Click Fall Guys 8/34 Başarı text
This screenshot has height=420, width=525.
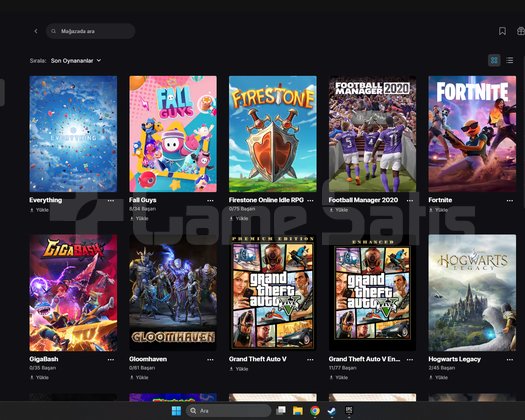pyautogui.click(x=142, y=209)
